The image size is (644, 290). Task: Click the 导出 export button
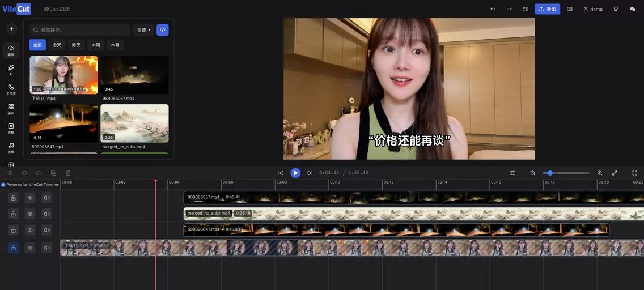(548, 9)
